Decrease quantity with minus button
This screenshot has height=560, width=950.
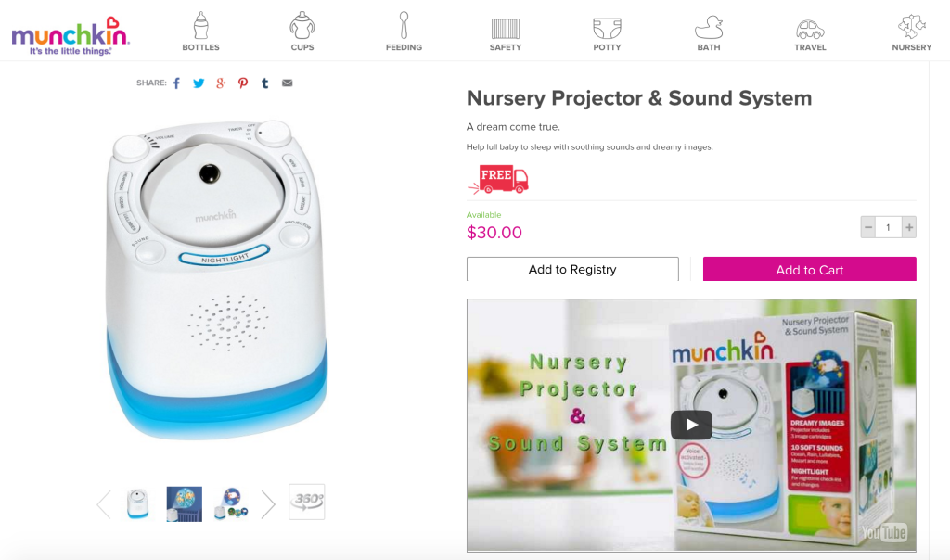tap(868, 228)
